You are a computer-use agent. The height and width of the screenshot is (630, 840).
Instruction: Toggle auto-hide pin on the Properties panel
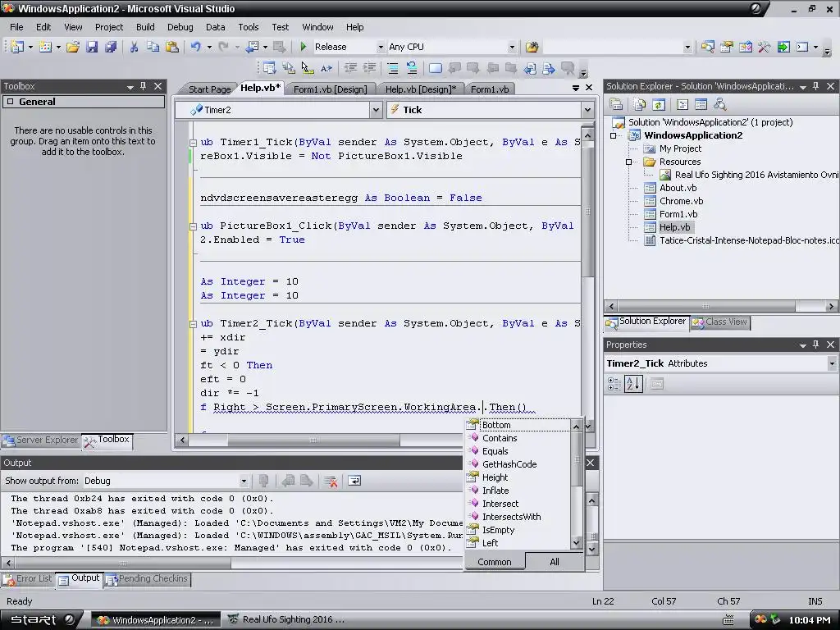(816, 345)
